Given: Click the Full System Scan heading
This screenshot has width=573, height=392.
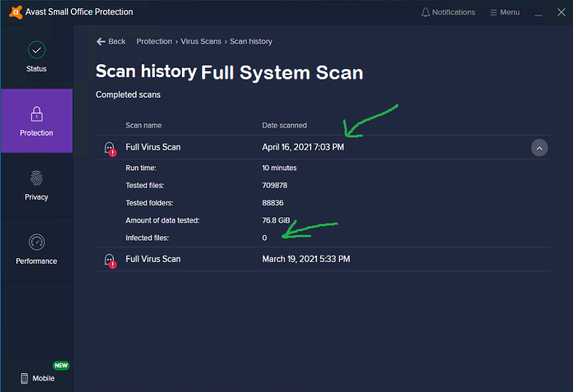Looking at the screenshot, I should point(282,73).
